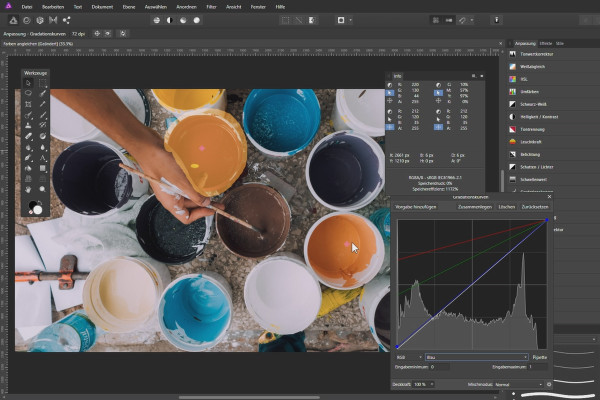Select the rectangular marquee selection tool
600x400 pixels.
[42, 83]
